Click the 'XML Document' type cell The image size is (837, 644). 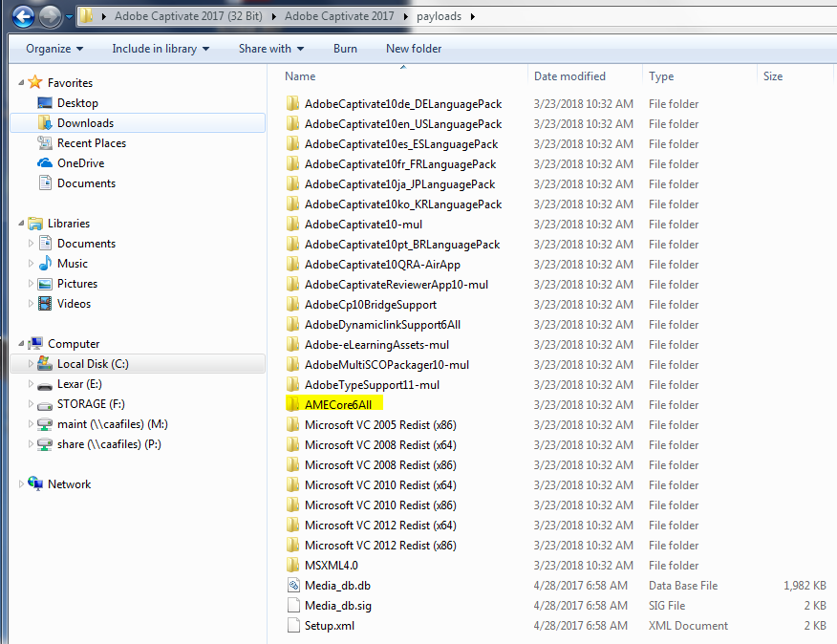pos(688,625)
